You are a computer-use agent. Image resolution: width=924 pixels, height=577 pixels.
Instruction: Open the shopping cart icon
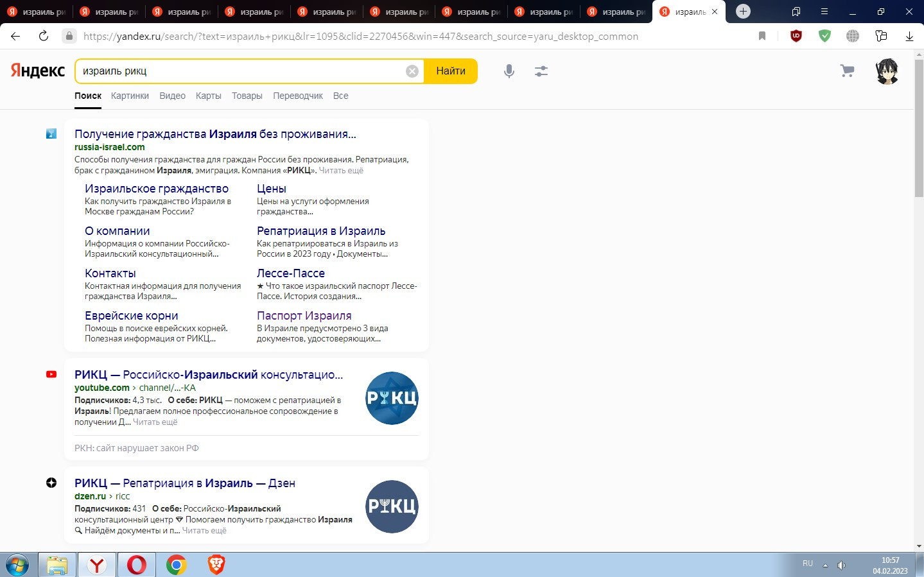848,71
